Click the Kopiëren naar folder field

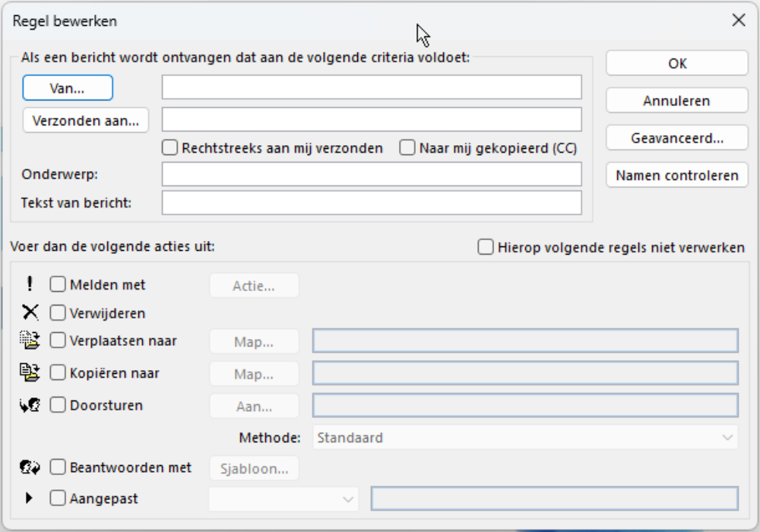[525, 373]
